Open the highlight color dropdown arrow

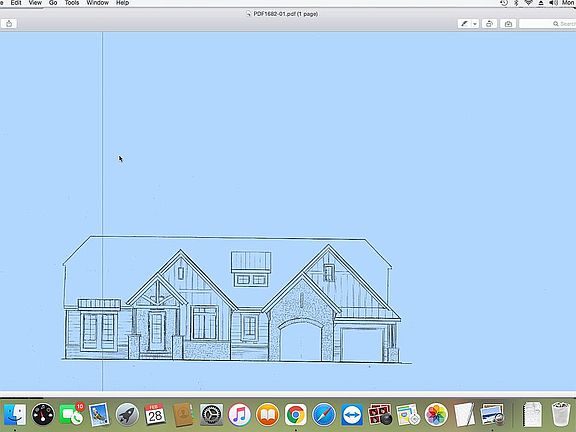point(475,24)
